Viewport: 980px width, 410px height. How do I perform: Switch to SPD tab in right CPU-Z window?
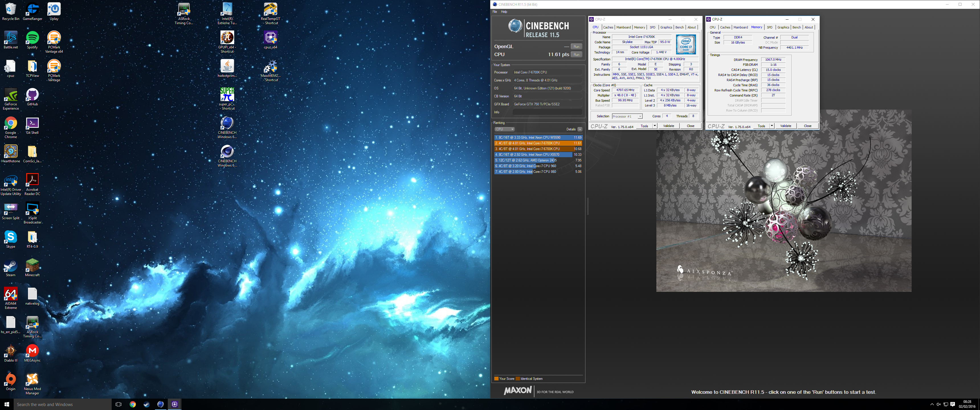pos(769,27)
